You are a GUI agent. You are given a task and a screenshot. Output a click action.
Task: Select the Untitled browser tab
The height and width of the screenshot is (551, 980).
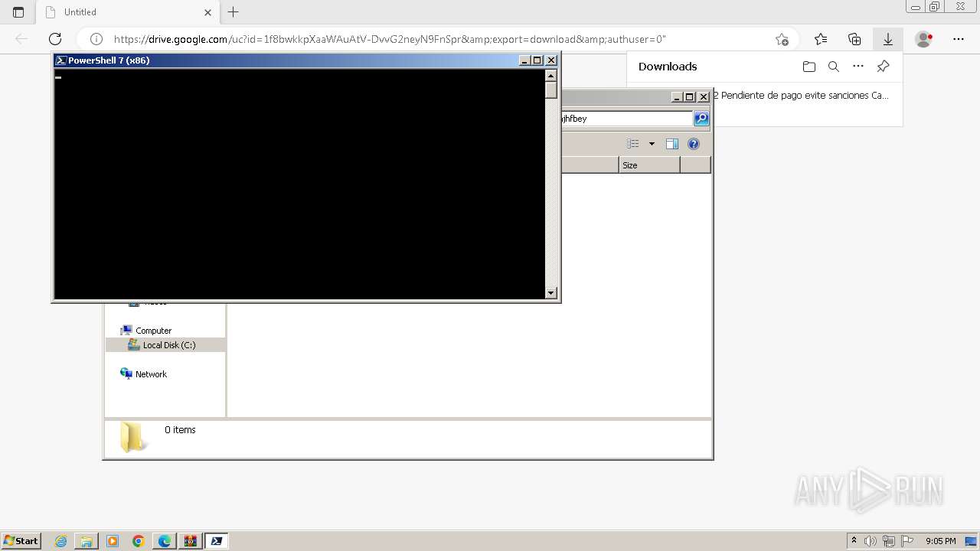[129, 12]
